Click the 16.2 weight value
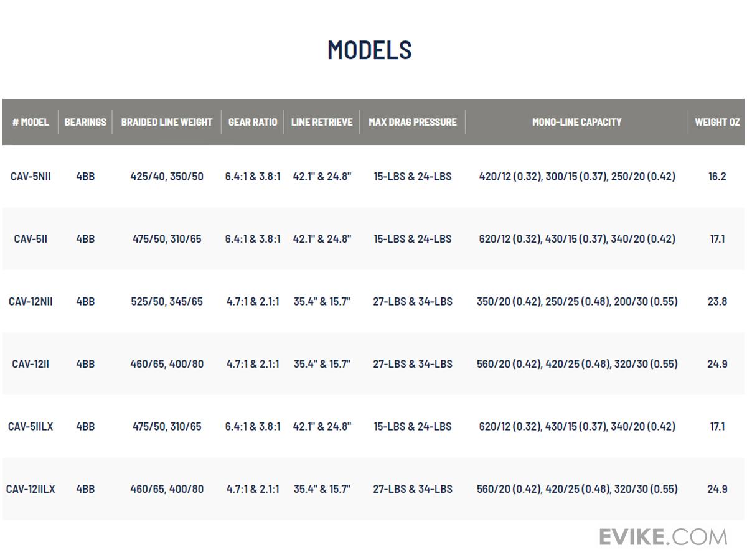Viewport: 747px width, 560px height. coord(717,176)
